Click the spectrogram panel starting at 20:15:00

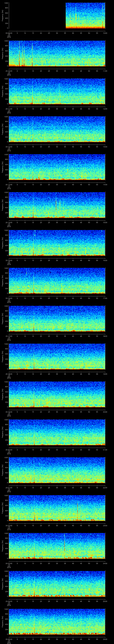[x=57, y=243]
